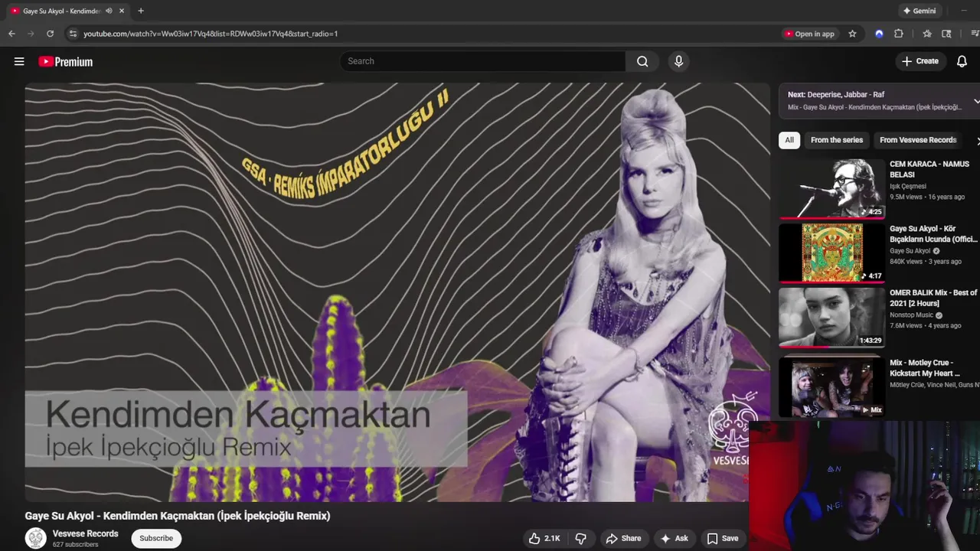Image resolution: width=980 pixels, height=551 pixels.
Task: Open the CEM KARACA - NAMUS BELASI title
Action: (929, 169)
